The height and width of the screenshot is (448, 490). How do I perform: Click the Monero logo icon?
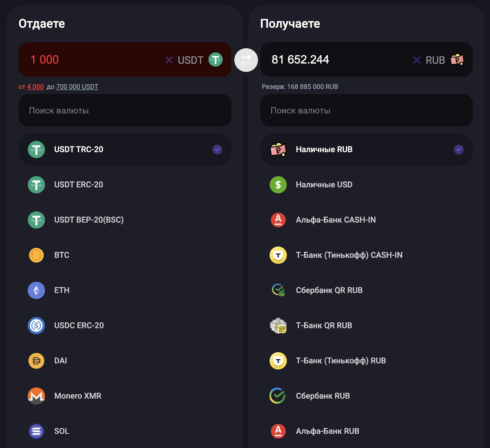click(36, 396)
